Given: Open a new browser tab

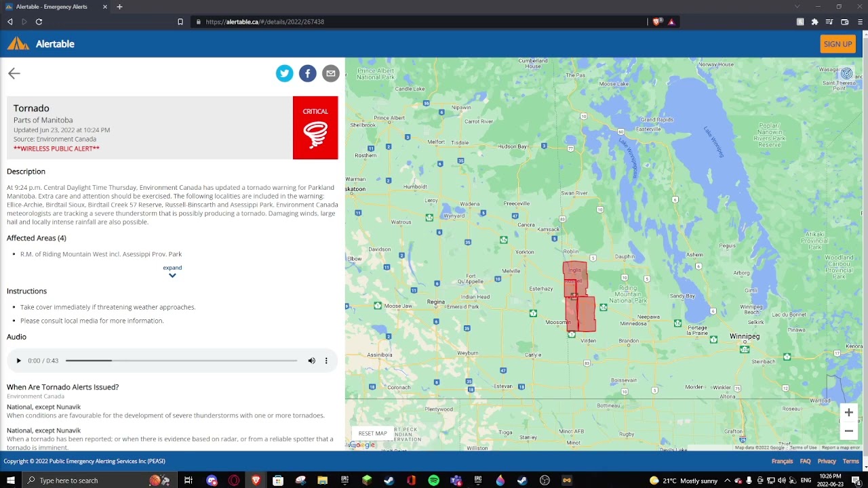Looking at the screenshot, I should coord(119,7).
